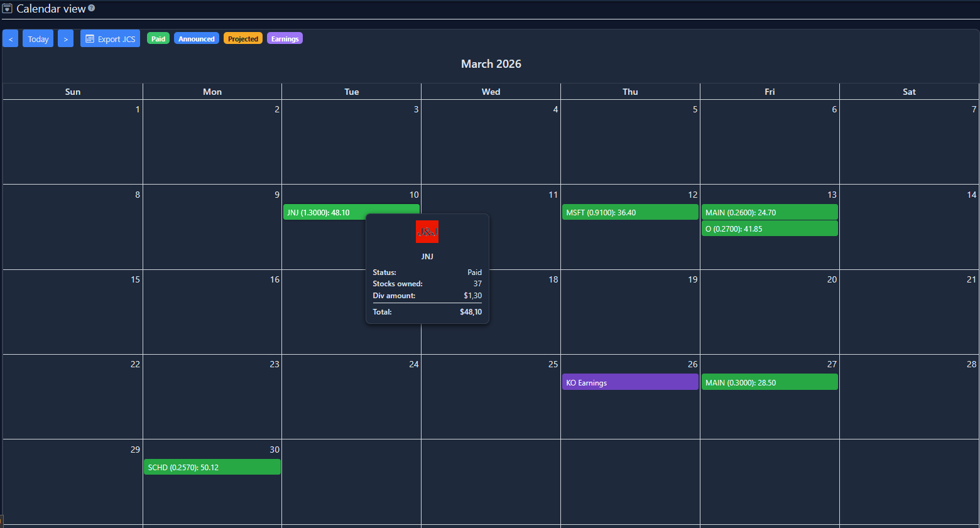The height and width of the screenshot is (528, 980).
Task: Open MAIN (0.3000): 28.50 event
Action: click(770, 382)
